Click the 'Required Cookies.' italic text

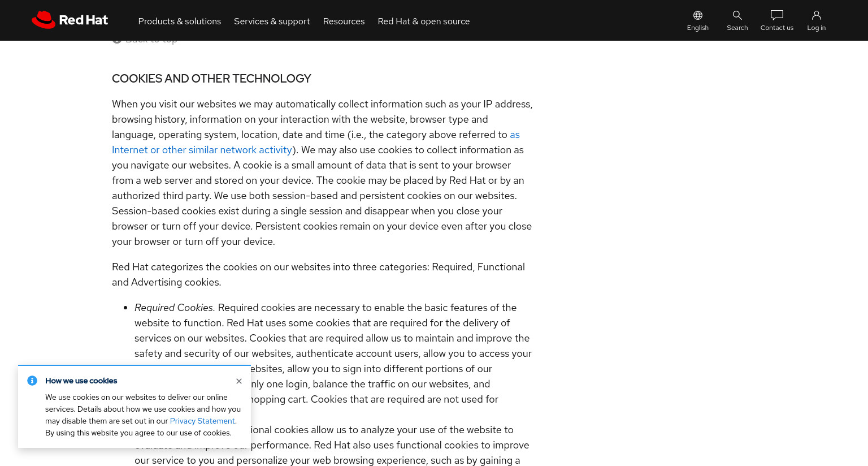coord(175,308)
